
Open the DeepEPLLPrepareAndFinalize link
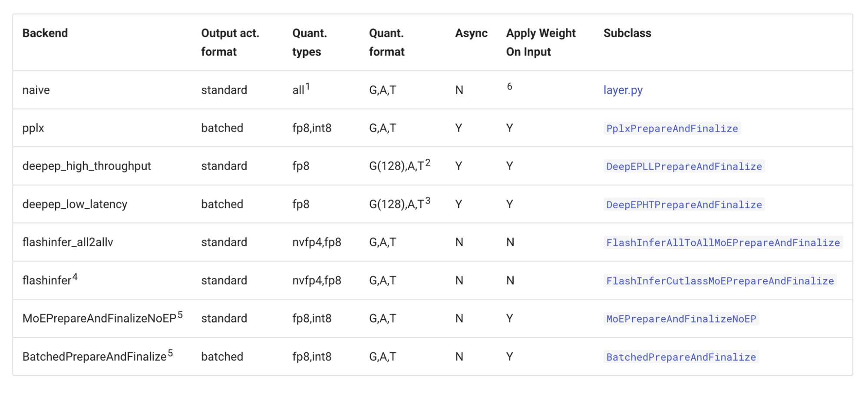tap(684, 166)
